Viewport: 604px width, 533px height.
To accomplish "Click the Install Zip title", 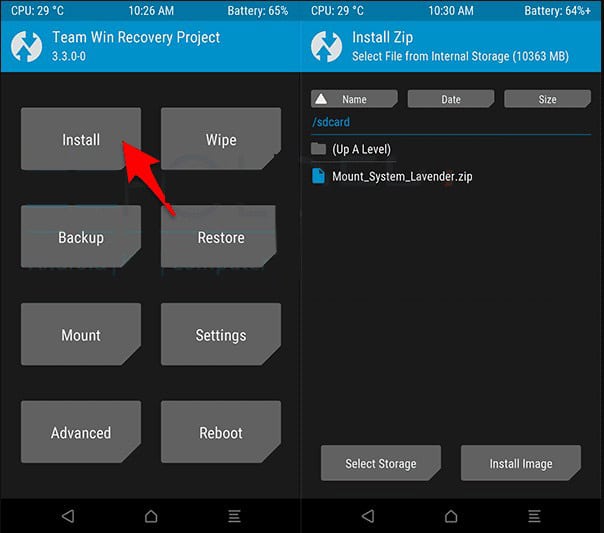I will tap(383, 38).
